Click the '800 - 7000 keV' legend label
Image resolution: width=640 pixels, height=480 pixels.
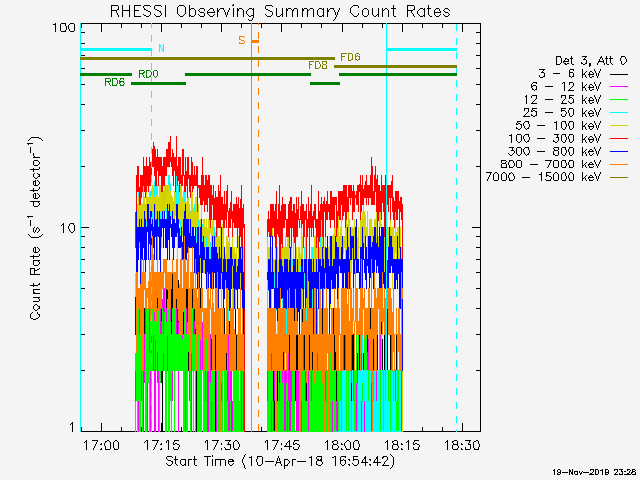point(551,164)
